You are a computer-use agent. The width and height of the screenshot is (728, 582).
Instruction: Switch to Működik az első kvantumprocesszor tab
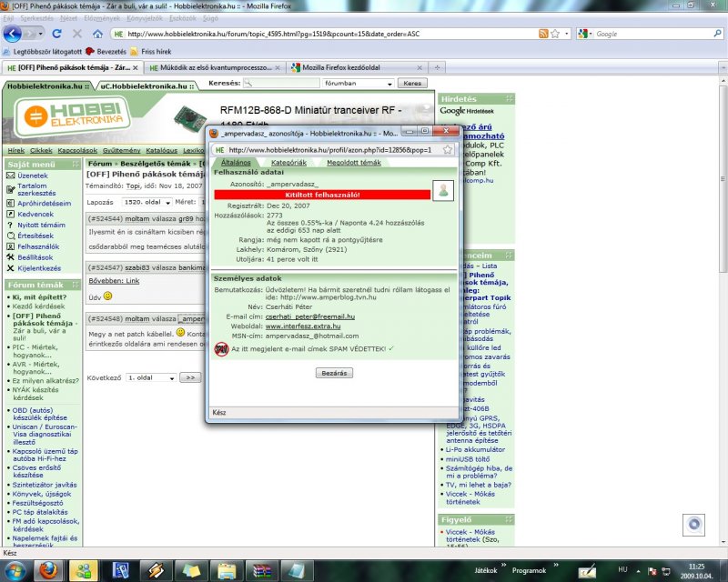[216, 67]
